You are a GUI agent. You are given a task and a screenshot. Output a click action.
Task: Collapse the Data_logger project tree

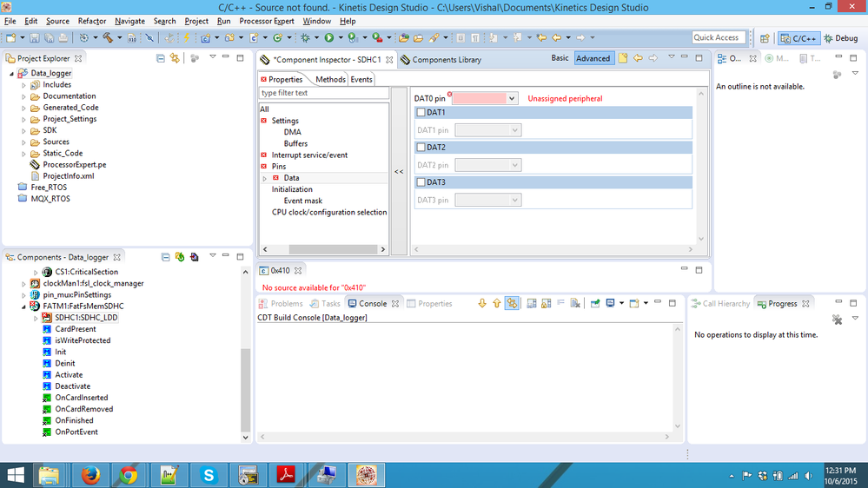11,73
